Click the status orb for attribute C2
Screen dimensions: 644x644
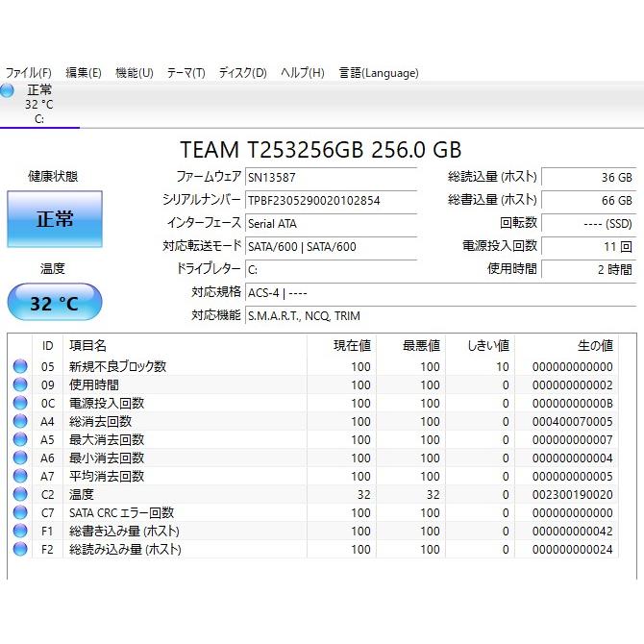tap(20, 494)
